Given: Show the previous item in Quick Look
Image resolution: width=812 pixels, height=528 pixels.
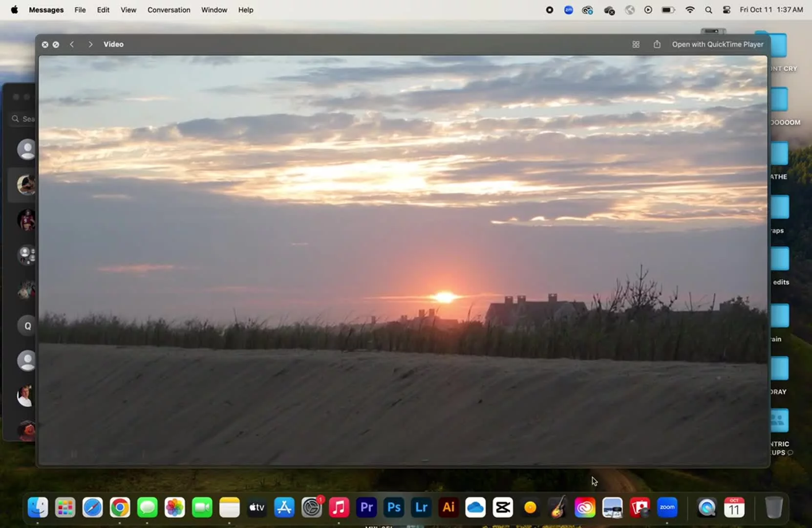Looking at the screenshot, I should (x=72, y=44).
